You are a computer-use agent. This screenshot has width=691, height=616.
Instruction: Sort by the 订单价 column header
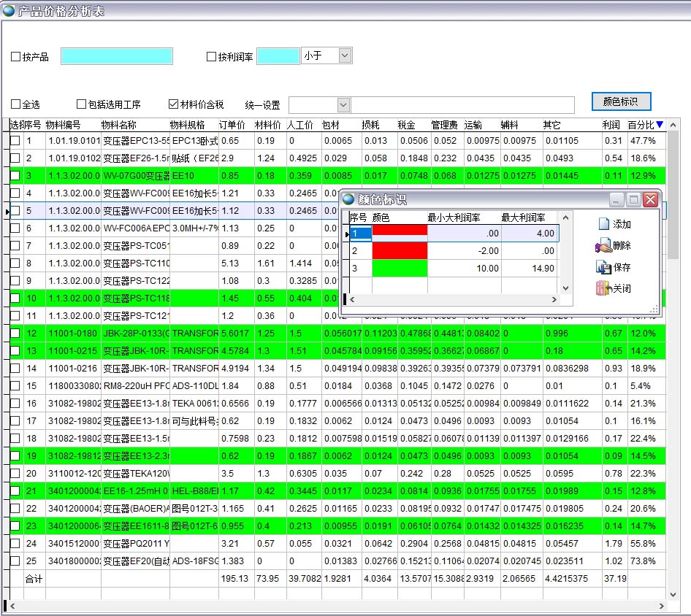(232, 125)
